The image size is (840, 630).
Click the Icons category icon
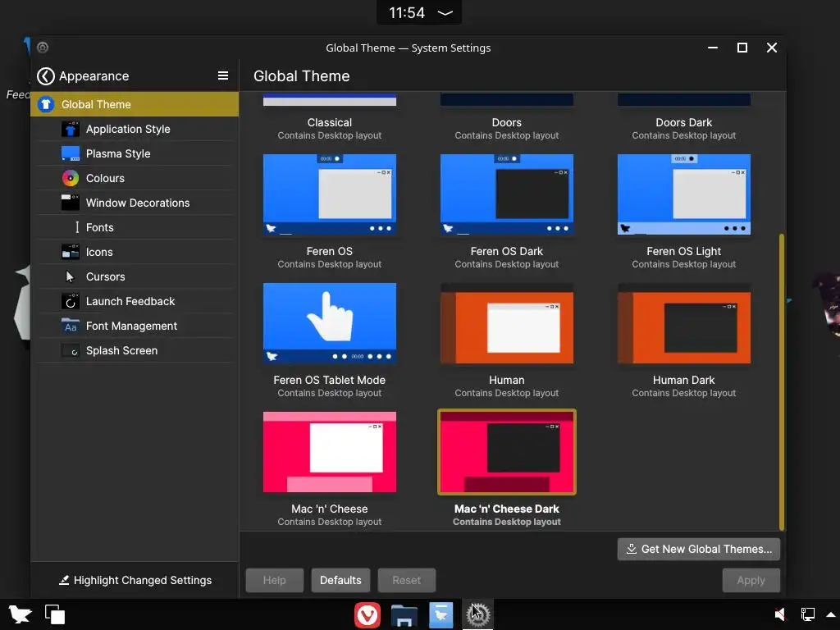coord(71,253)
